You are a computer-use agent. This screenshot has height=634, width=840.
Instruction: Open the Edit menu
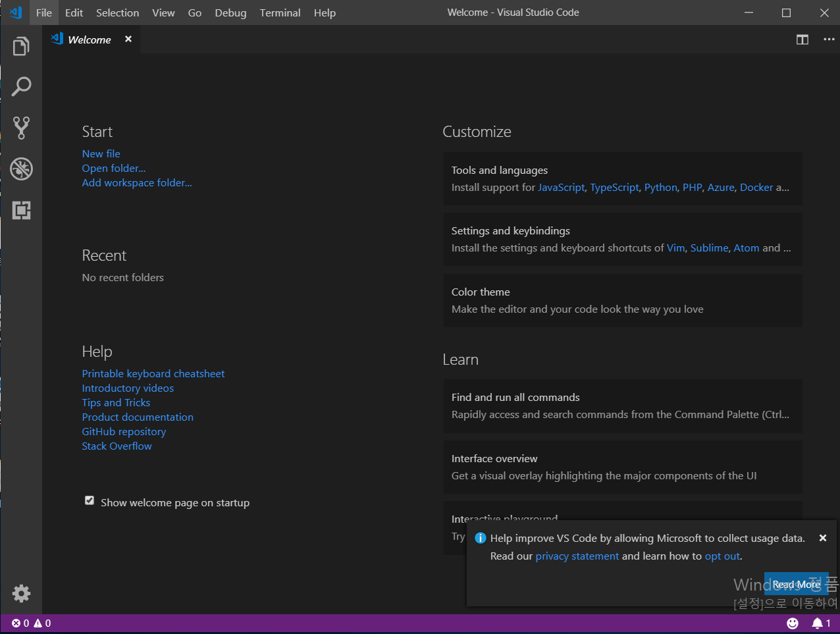[x=74, y=13]
